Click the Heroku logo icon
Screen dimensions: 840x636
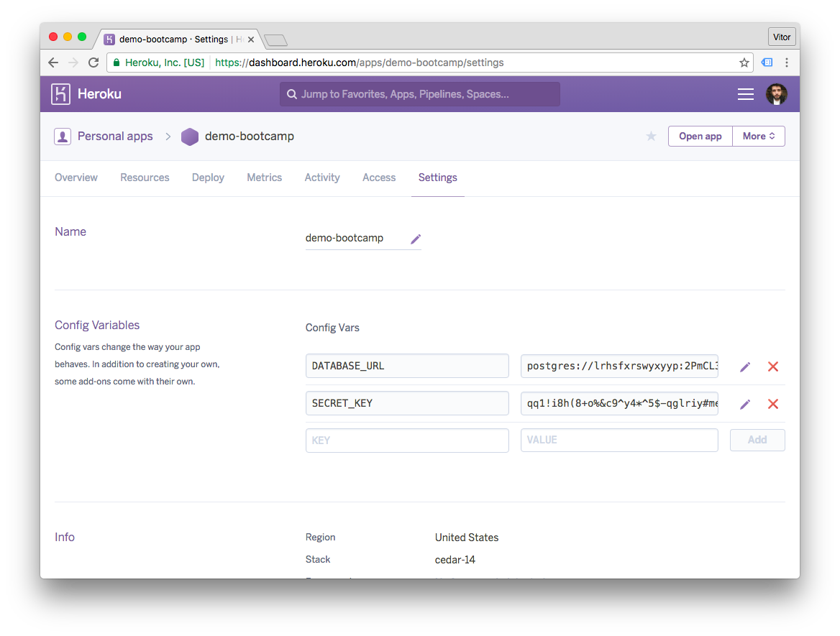60,94
